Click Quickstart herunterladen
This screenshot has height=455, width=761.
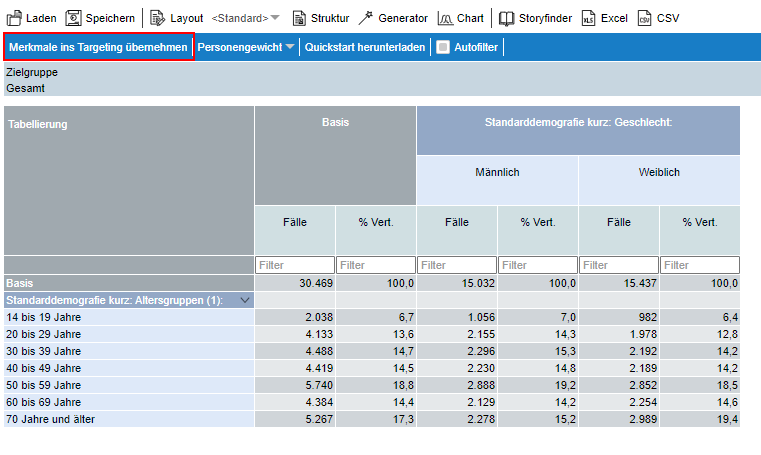click(x=364, y=47)
